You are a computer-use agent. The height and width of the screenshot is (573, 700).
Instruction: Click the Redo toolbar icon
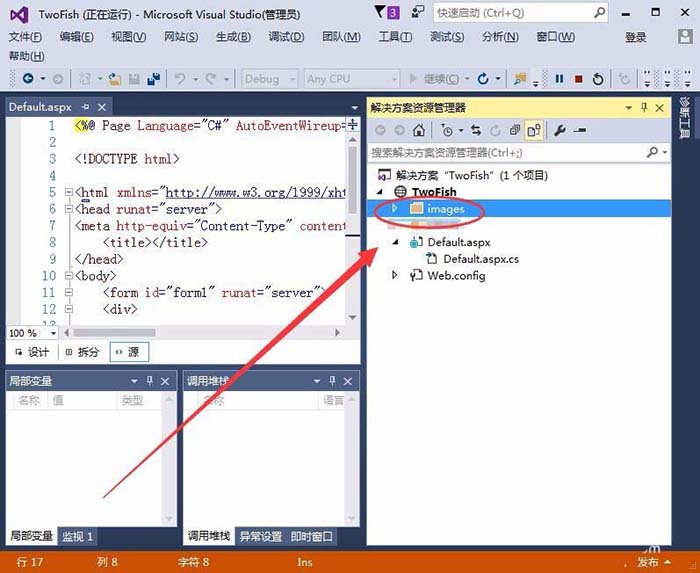[210, 79]
